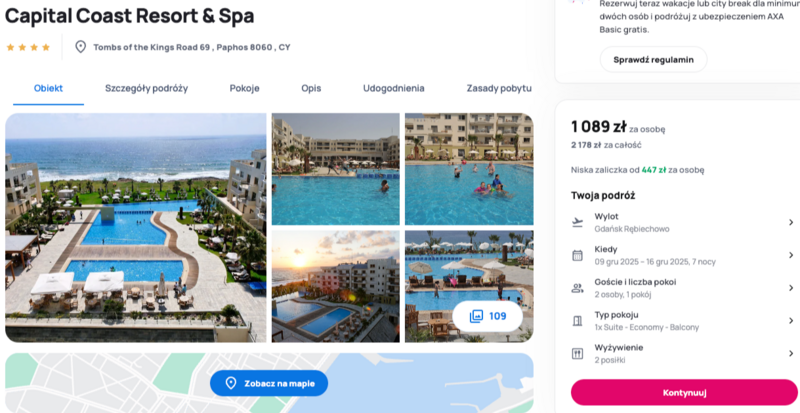
Task: Switch to the Szczegóły podróży tab
Action: click(146, 88)
